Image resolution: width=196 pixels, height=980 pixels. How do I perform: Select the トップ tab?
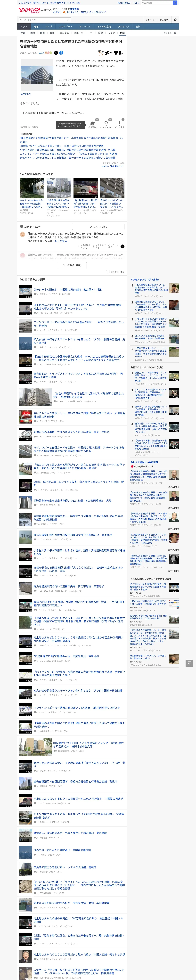(x=24, y=27)
